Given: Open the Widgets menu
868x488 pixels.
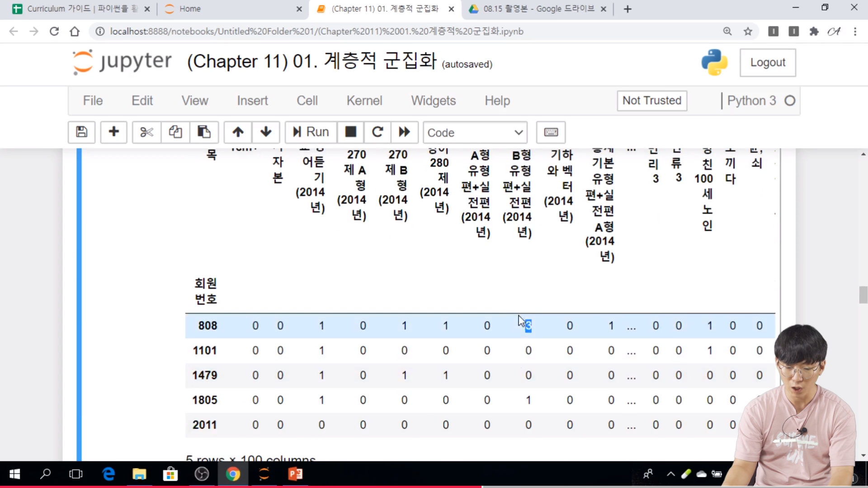Looking at the screenshot, I should (x=433, y=100).
